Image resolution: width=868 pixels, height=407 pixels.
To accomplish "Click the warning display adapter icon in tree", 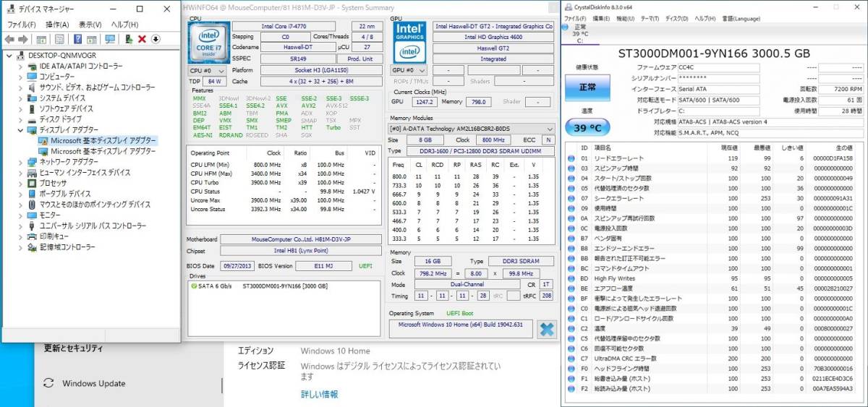I will coord(43,141).
